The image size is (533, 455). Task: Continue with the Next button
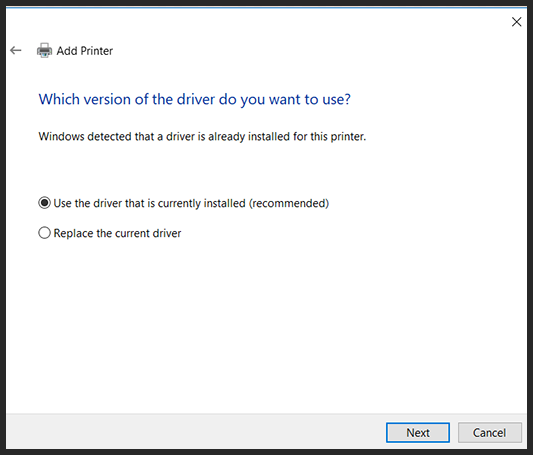[x=418, y=433]
